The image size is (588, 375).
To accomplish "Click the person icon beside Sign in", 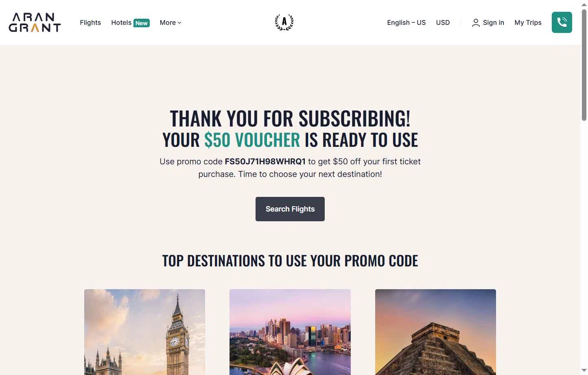I will click(475, 23).
